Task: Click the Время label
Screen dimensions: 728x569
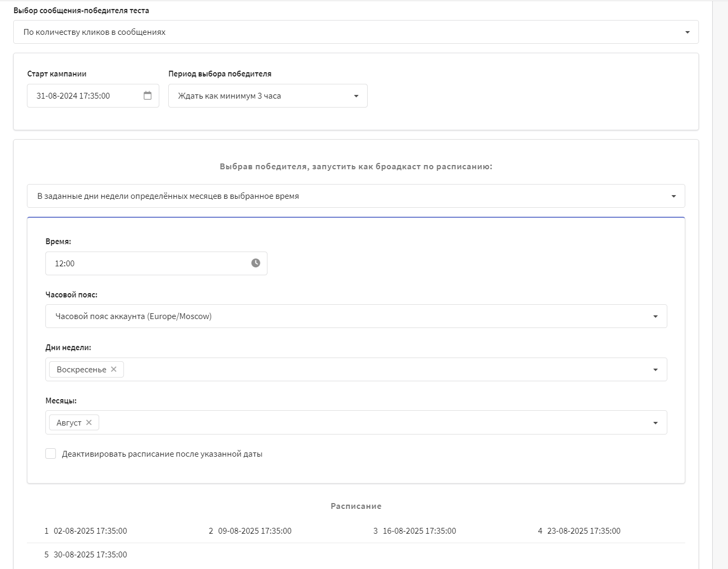Action: pyautogui.click(x=58, y=242)
